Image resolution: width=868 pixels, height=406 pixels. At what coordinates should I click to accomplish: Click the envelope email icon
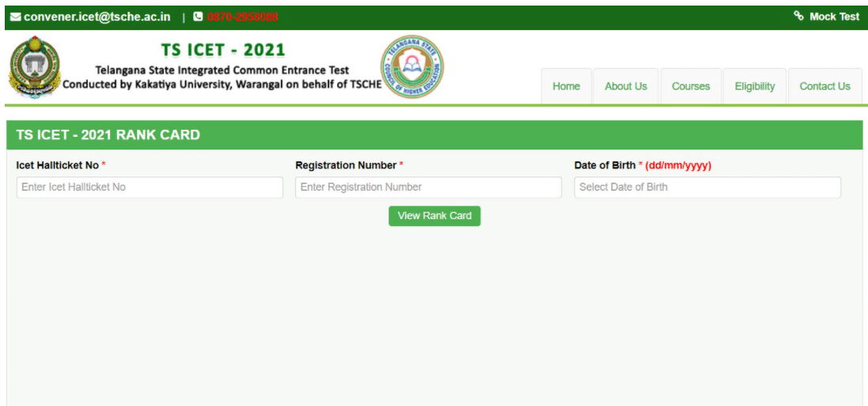point(16,17)
